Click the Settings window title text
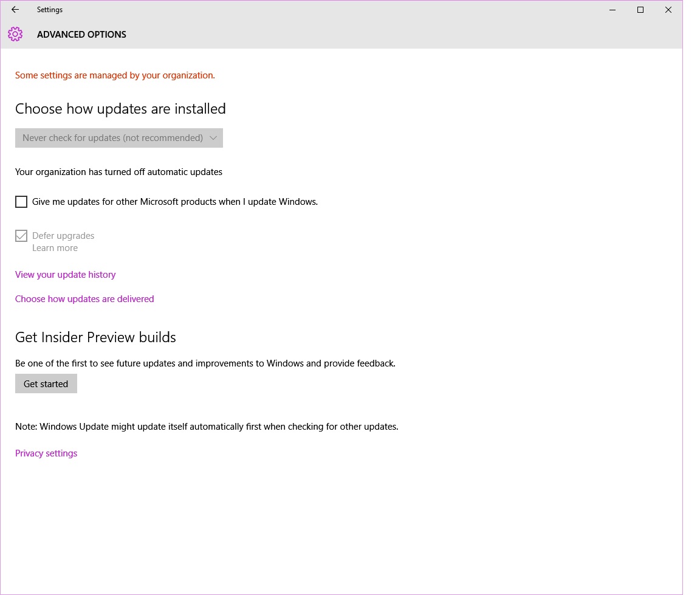Viewport: 700px width, 595px height. pos(50,9)
